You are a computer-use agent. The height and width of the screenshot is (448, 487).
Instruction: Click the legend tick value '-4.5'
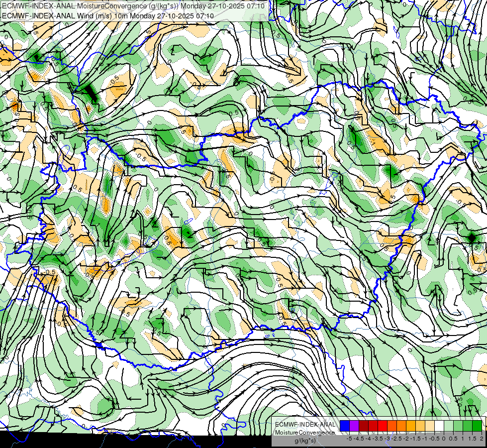point(359,439)
